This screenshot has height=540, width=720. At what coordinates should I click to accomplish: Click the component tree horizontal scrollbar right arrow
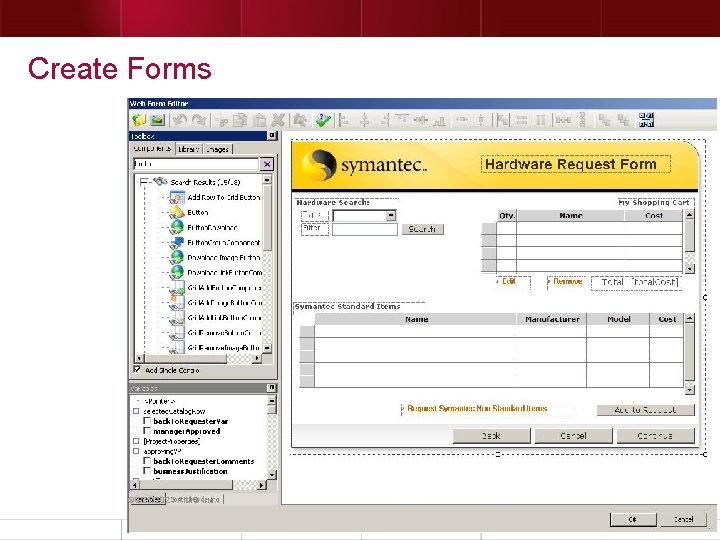(x=257, y=358)
